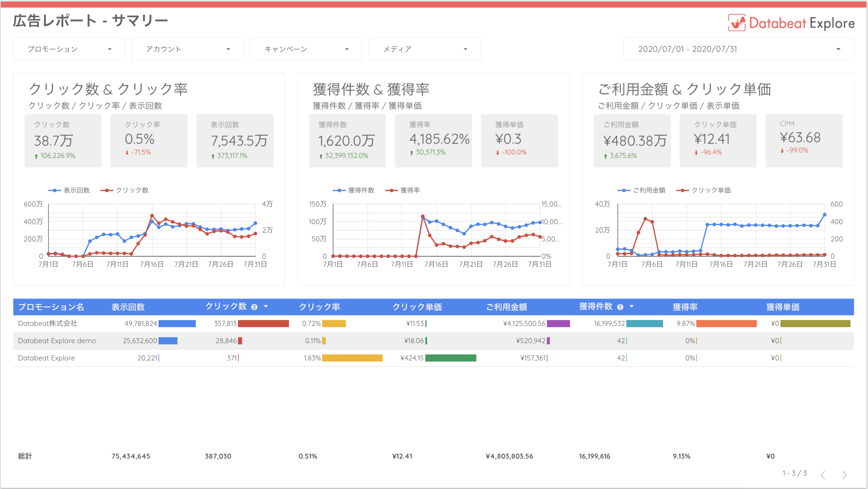Click the Databeat Explore row name
Screen dimensions: 868x489
46,358
